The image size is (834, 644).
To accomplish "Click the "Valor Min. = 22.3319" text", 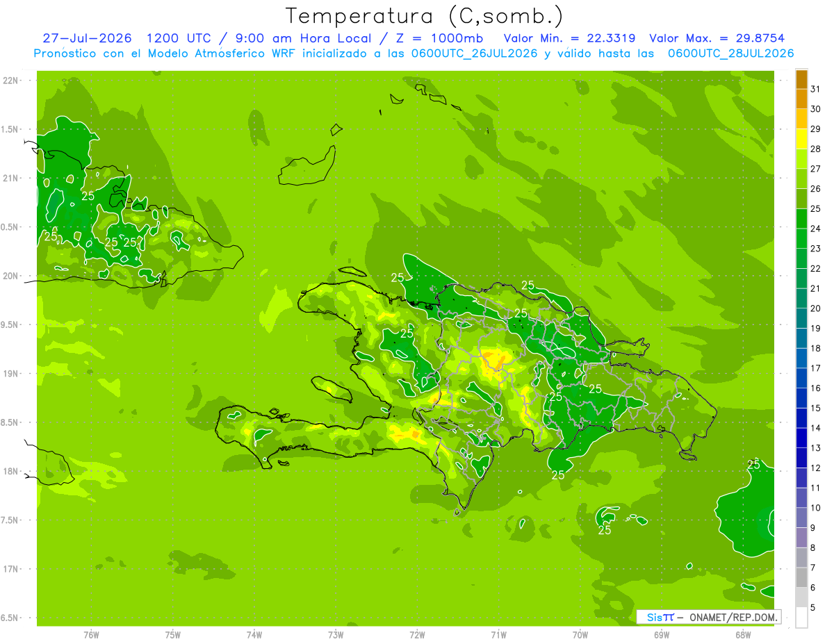I will point(569,38).
